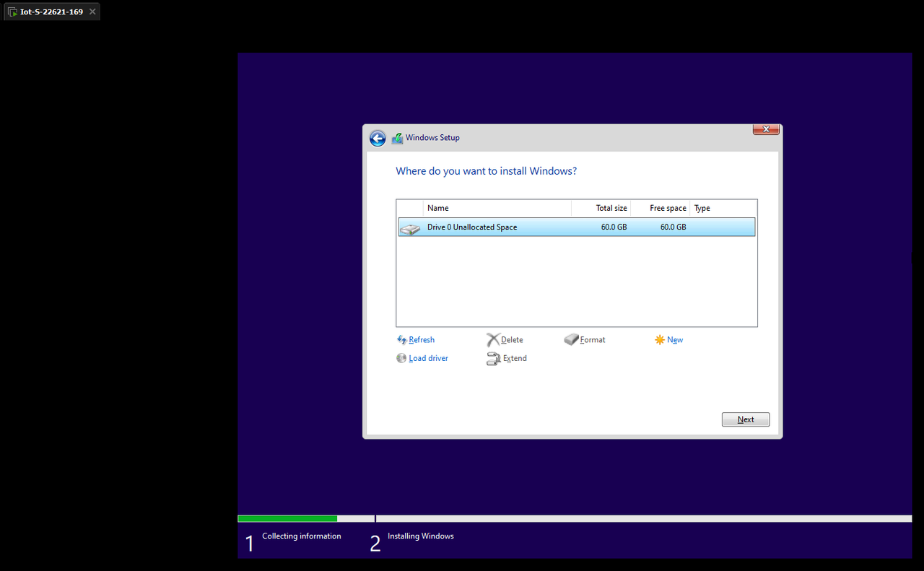Click the Next button
The height and width of the screenshot is (571, 924).
click(x=746, y=419)
